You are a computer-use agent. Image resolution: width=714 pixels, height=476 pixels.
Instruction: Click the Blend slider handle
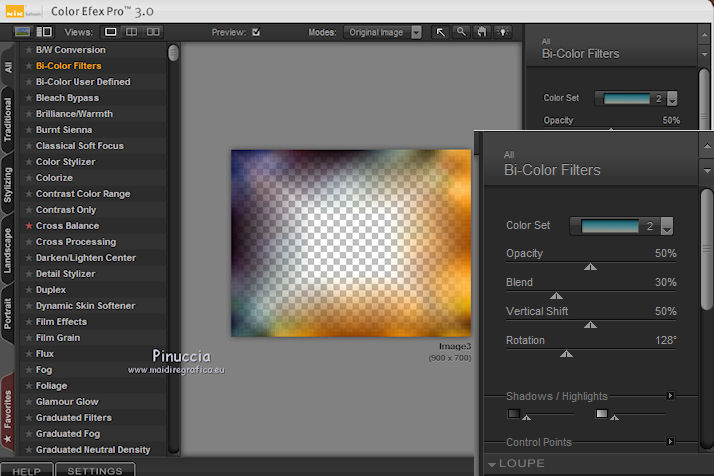tap(556, 296)
